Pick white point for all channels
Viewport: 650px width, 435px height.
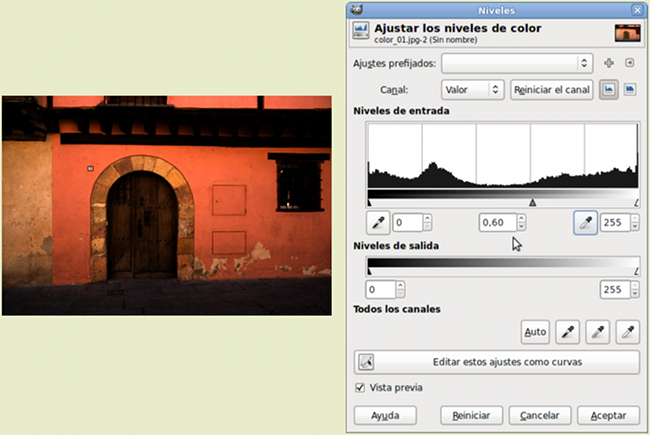628,332
